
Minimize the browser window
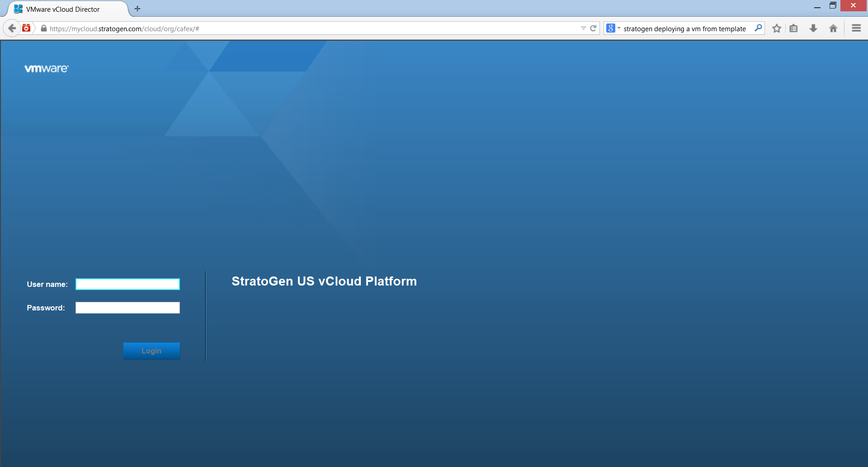coord(817,6)
